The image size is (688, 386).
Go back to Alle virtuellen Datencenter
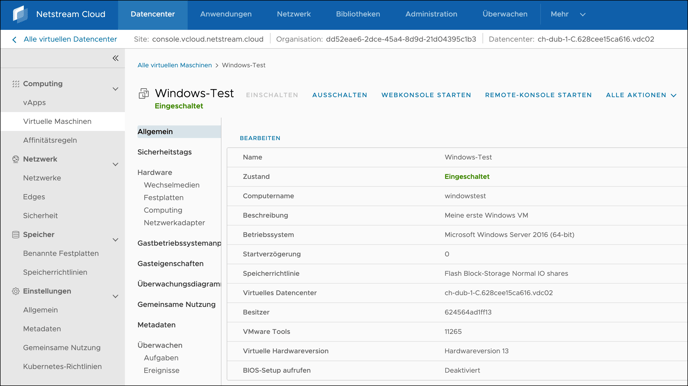(70, 39)
